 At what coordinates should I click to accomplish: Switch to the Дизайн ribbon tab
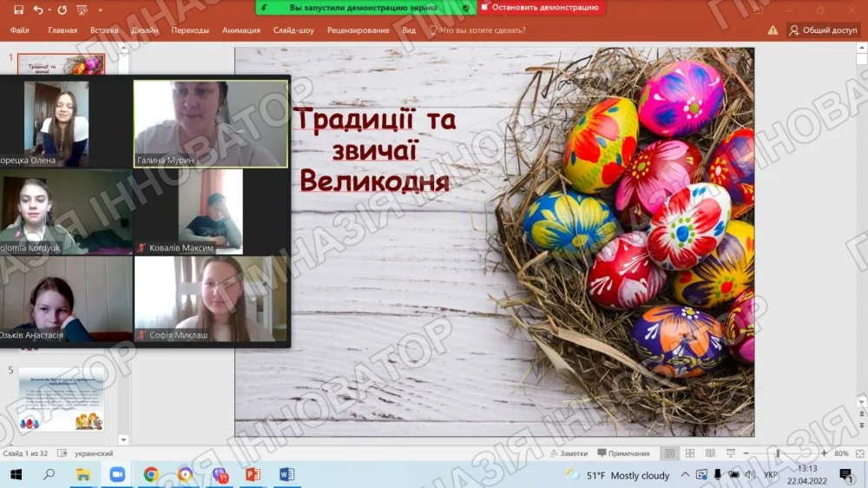tap(144, 30)
